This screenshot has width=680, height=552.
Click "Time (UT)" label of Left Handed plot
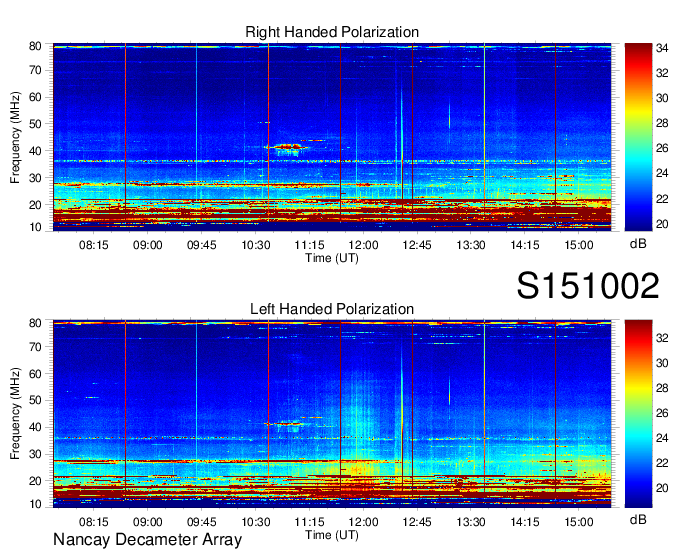(332, 535)
